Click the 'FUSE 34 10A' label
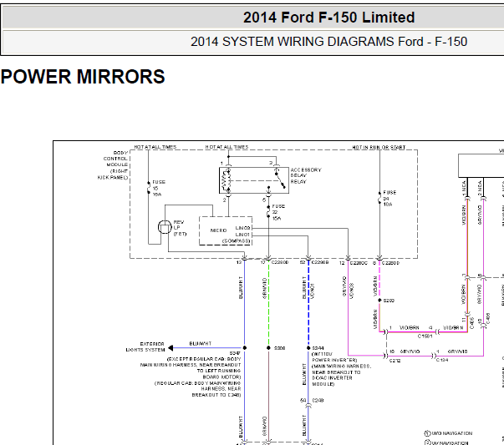The image size is (504, 445). tap(389, 199)
